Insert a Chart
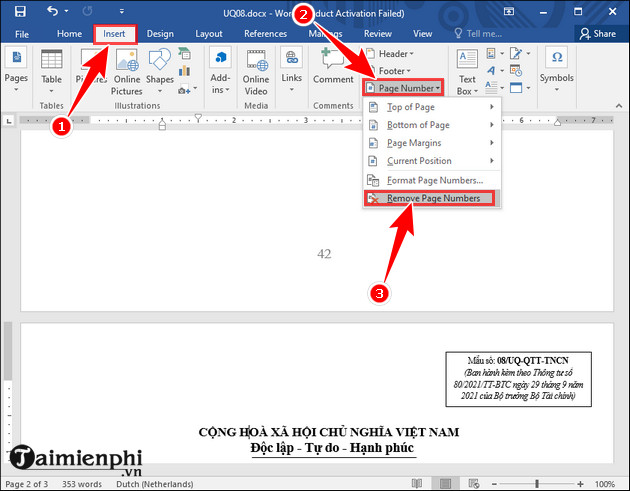 (x=184, y=71)
